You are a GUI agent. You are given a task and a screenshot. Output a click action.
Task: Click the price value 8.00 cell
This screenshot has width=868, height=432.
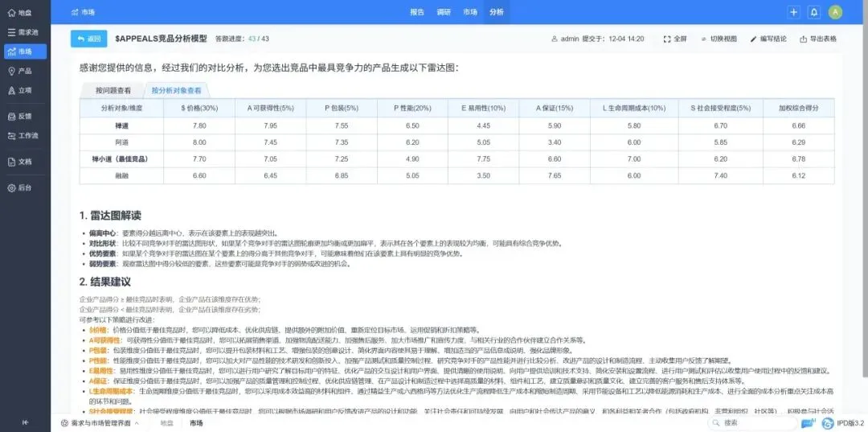coord(199,142)
